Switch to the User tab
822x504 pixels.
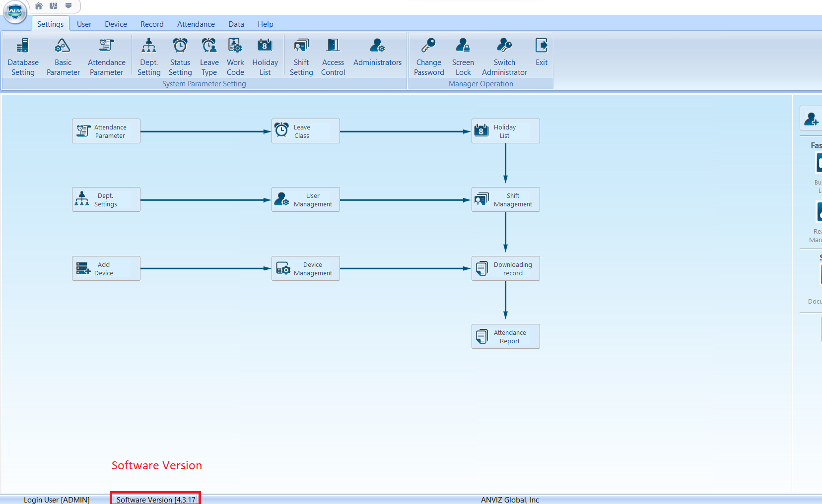point(84,24)
